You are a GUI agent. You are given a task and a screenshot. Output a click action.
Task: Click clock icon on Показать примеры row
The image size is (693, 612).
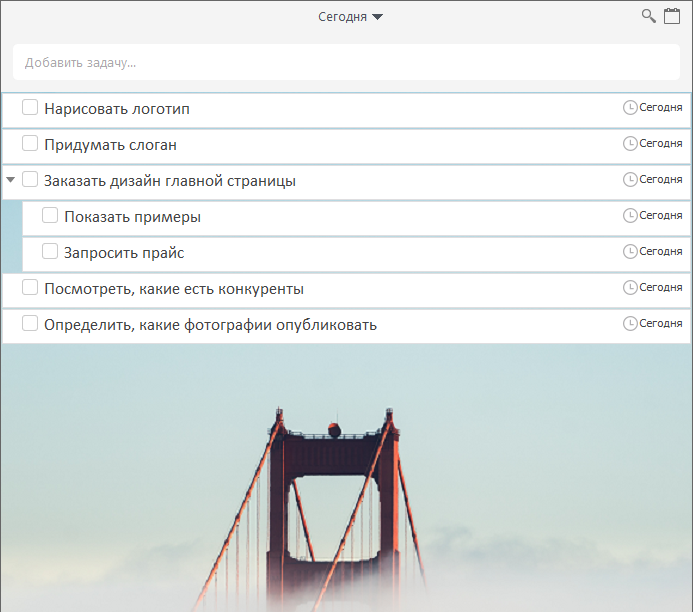tap(630, 216)
